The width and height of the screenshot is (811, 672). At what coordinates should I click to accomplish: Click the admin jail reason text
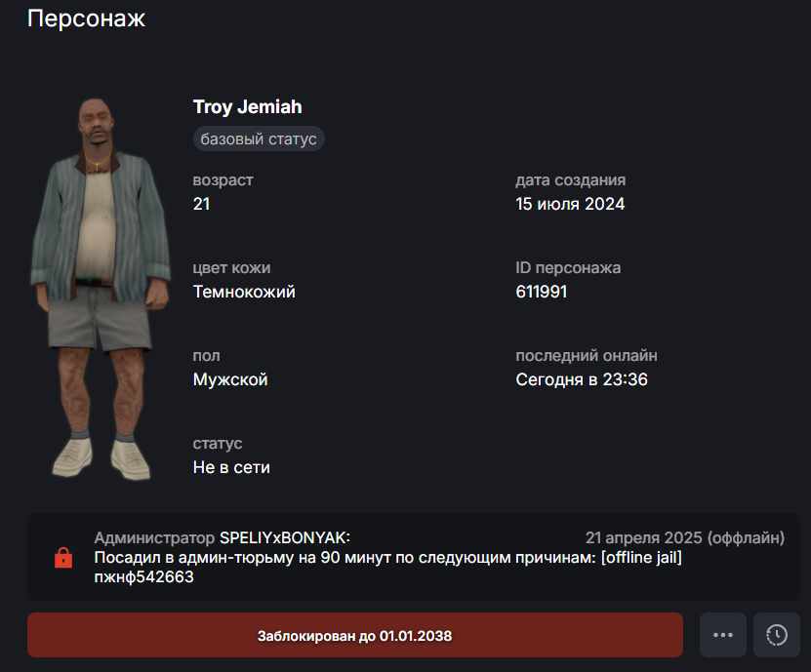coord(387,557)
